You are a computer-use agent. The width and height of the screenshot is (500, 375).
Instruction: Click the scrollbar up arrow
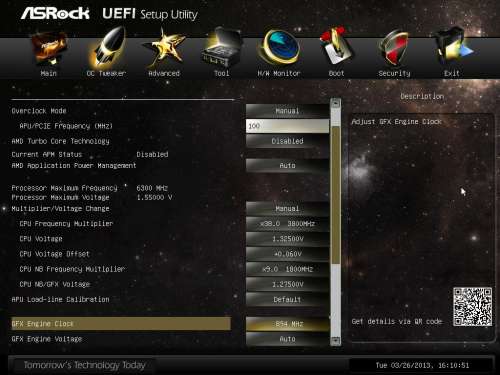point(336,103)
